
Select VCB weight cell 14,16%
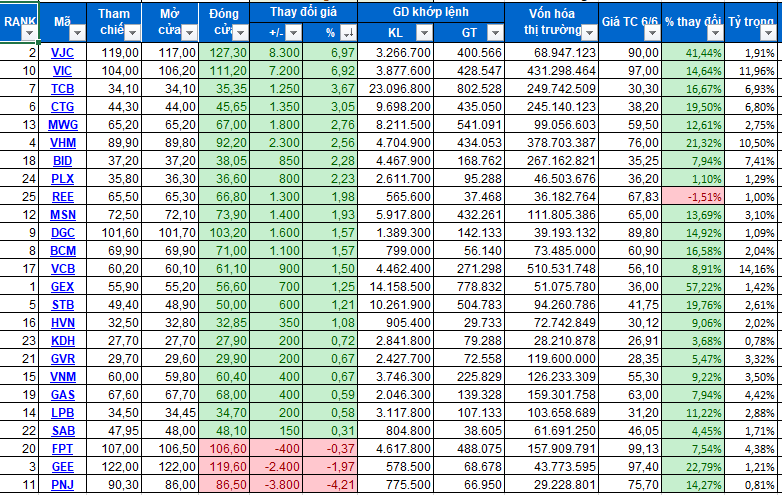(753, 269)
